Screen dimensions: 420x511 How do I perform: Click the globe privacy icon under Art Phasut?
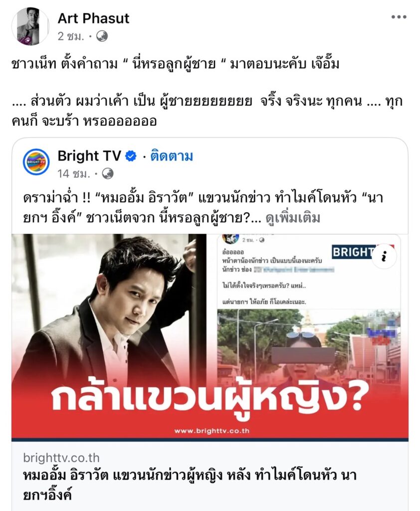click(102, 36)
